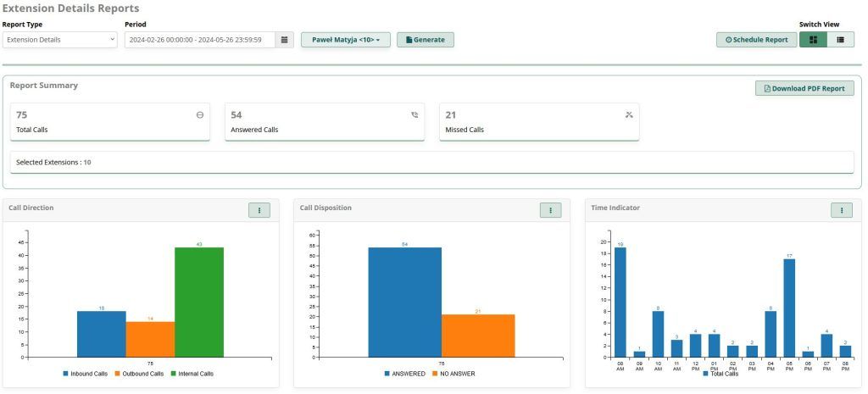Open Call Disposition chart options menu

click(x=550, y=210)
